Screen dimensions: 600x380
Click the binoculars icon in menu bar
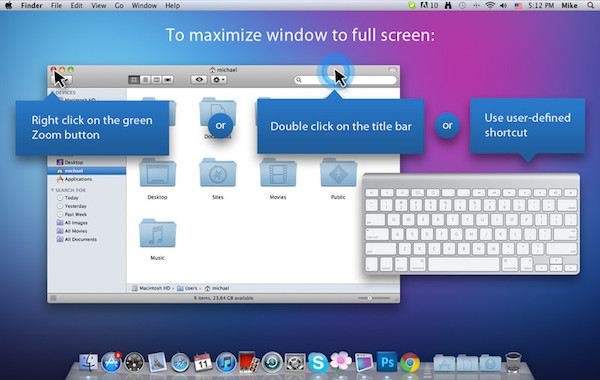(448, 5)
